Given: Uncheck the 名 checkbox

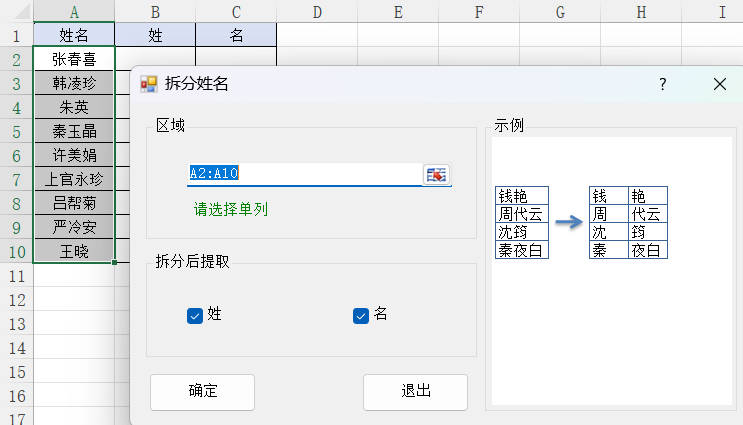Looking at the screenshot, I should [x=361, y=316].
